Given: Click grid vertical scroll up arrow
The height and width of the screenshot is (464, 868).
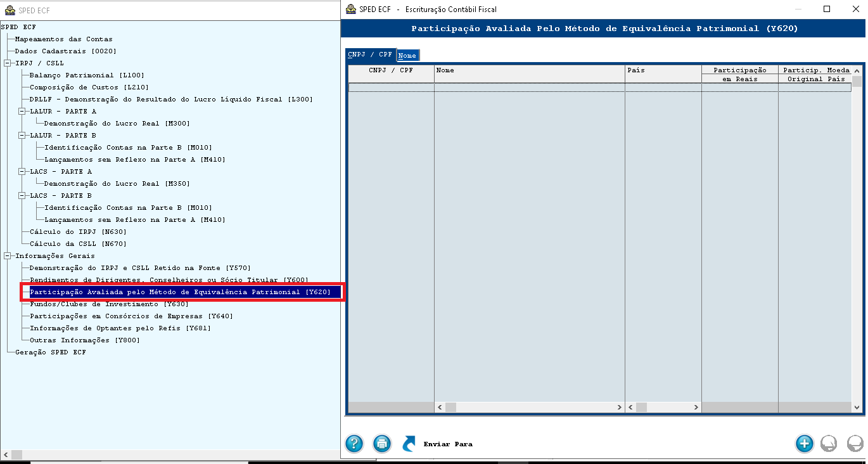Looking at the screenshot, I should (857, 70).
